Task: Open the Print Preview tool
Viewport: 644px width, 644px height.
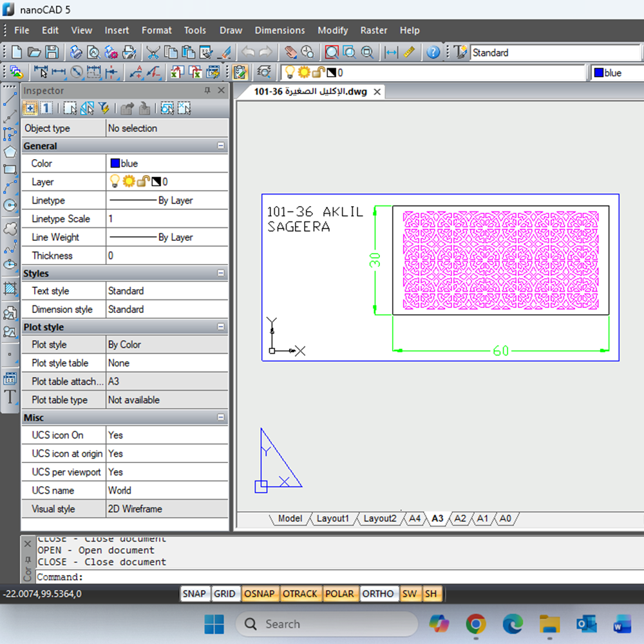Action: click(x=93, y=53)
